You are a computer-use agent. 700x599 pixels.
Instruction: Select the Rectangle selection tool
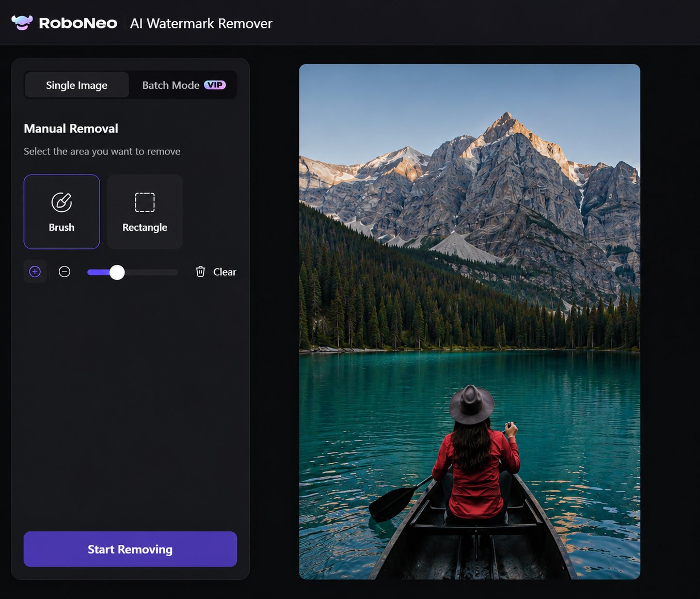(x=145, y=212)
